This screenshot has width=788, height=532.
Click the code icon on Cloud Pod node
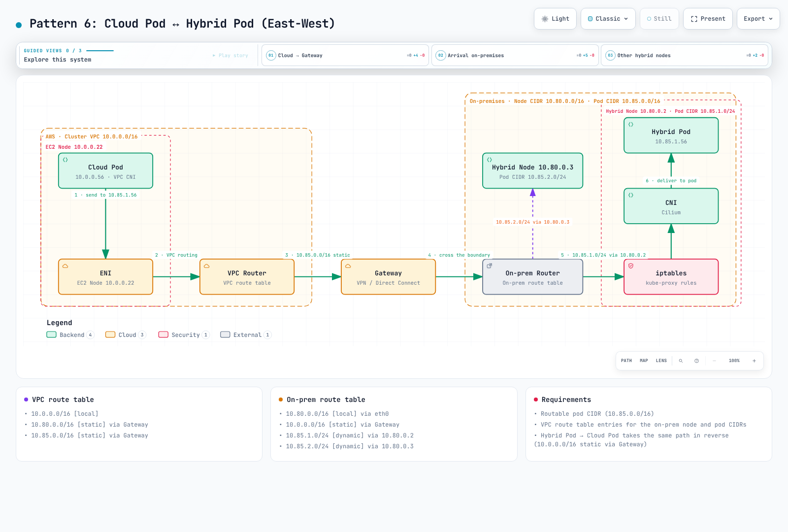(x=66, y=160)
